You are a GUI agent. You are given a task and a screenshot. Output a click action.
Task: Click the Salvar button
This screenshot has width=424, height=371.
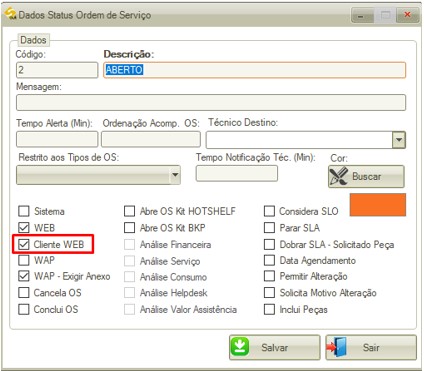coord(275,347)
